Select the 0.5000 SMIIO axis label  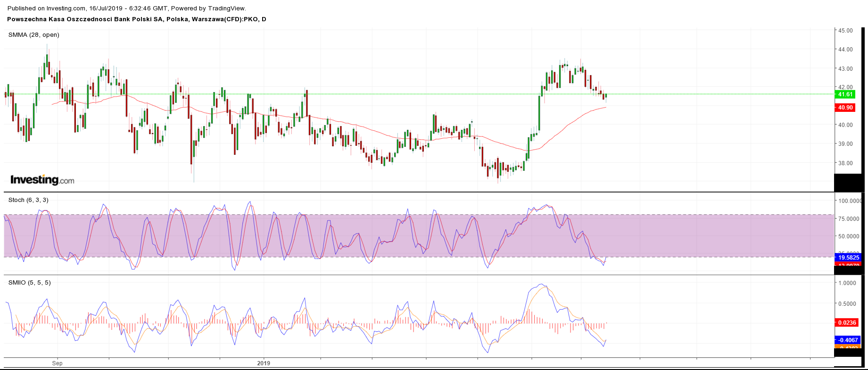tap(847, 304)
